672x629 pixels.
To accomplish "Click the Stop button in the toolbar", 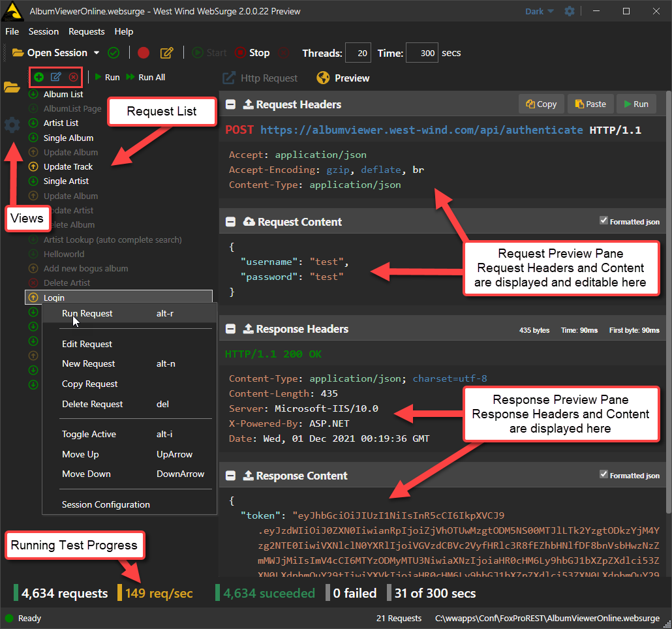I will 252,53.
